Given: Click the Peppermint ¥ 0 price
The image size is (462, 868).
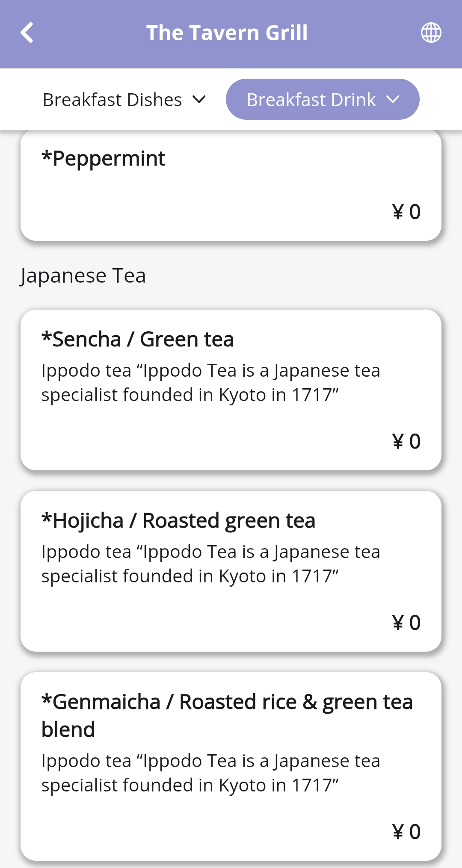Looking at the screenshot, I should (406, 212).
